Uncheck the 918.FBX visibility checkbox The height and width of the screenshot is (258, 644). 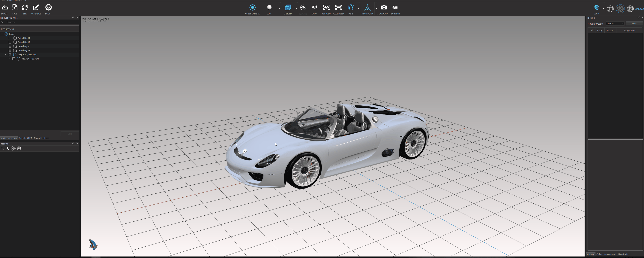pyautogui.click(x=14, y=59)
